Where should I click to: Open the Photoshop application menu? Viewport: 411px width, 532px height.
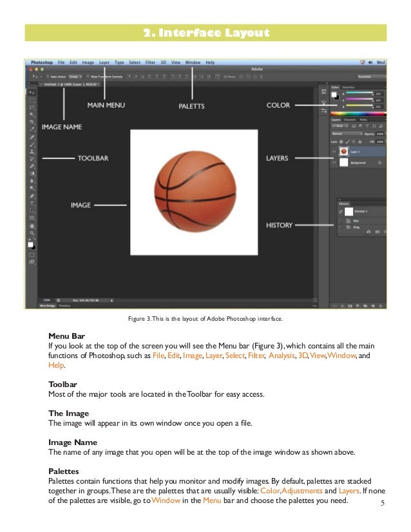click(42, 62)
